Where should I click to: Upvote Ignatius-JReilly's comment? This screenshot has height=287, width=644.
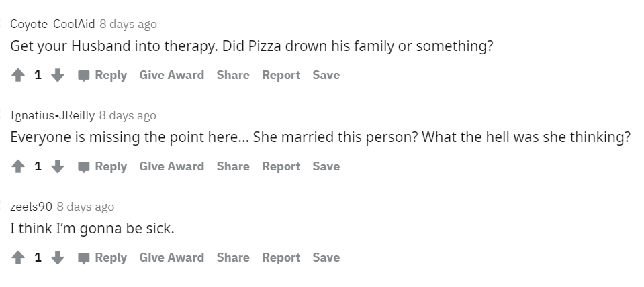(18, 166)
